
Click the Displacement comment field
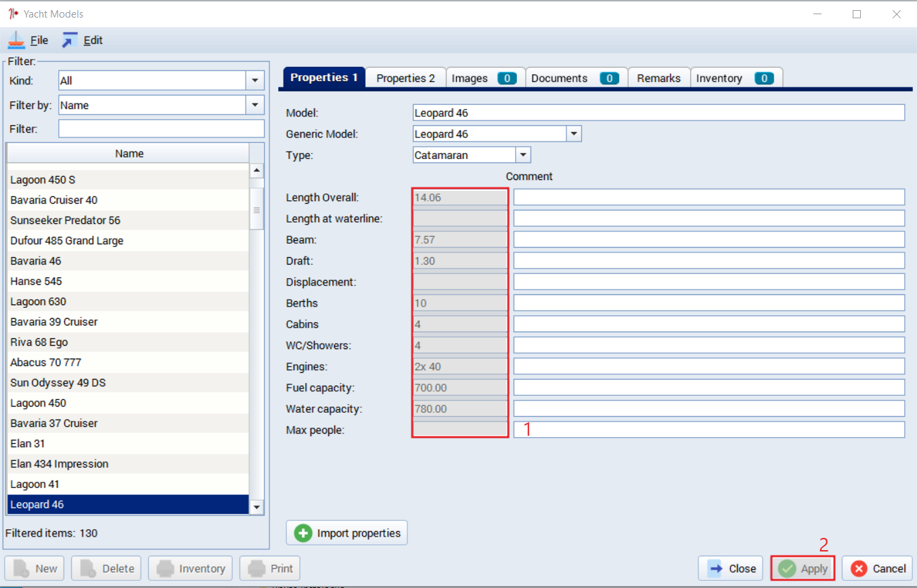[x=709, y=281]
